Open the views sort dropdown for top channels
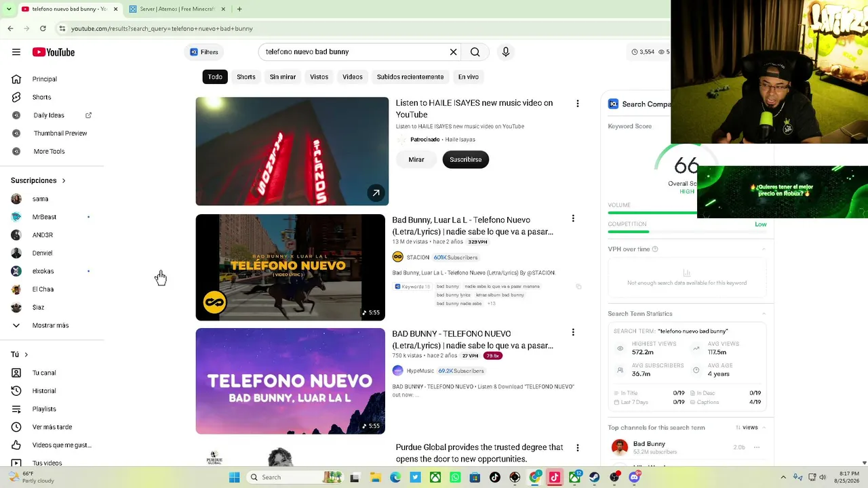The width and height of the screenshot is (868, 488). pyautogui.click(x=747, y=428)
